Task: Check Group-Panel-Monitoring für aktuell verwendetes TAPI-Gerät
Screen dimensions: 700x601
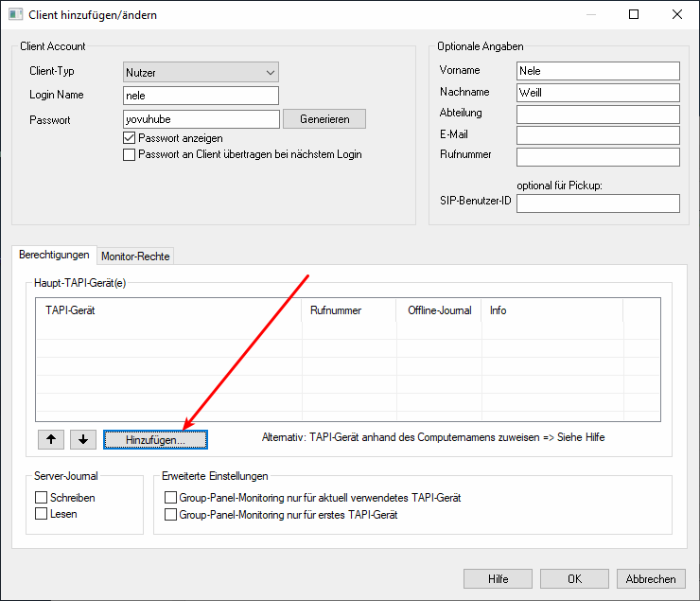Action: tap(171, 498)
